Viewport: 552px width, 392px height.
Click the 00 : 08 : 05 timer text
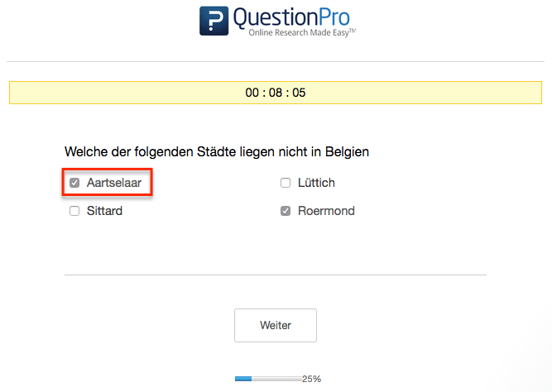(x=276, y=93)
